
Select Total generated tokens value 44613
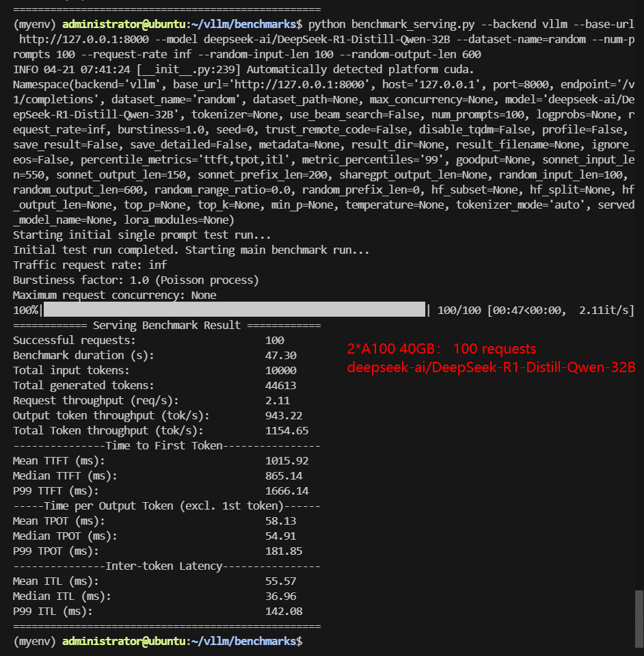[x=280, y=385]
